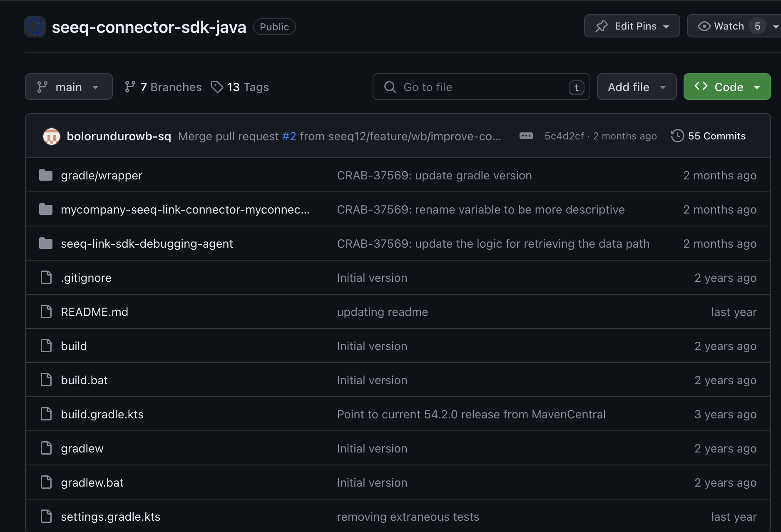Click file icon for settings.gradle.kts

[46, 516]
